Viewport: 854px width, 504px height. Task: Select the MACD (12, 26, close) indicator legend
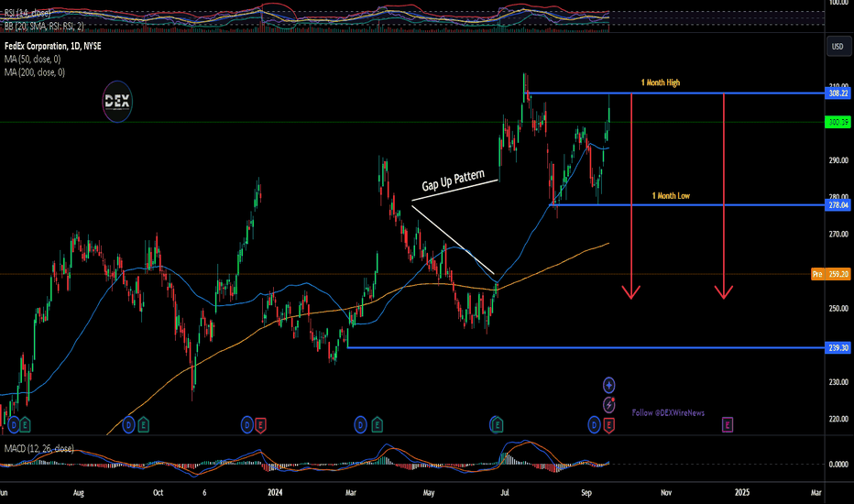click(x=38, y=448)
